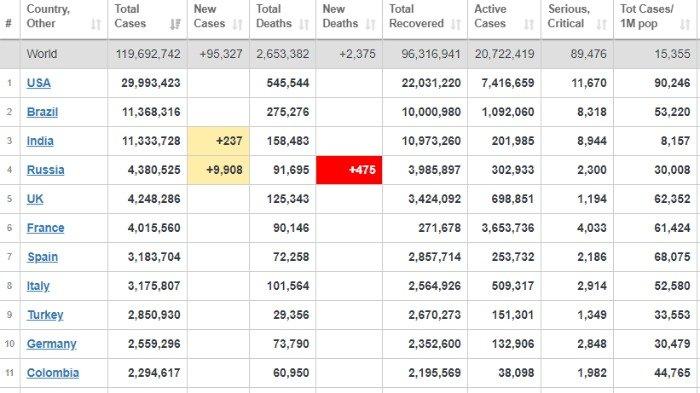Follow the India link
The width and height of the screenshot is (700, 393).
(40, 141)
